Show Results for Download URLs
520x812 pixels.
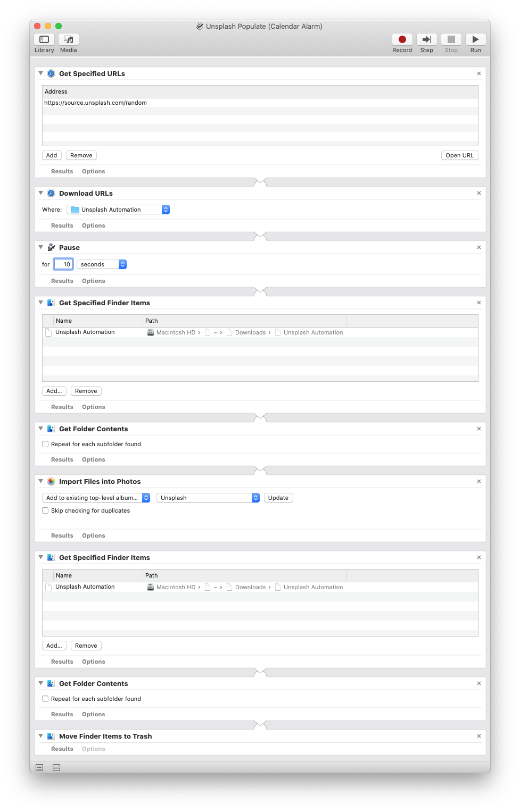point(62,225)
